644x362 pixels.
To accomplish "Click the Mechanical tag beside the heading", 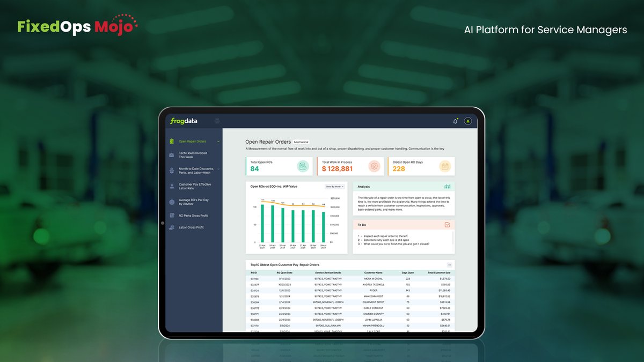I will [x=301, y=142].
